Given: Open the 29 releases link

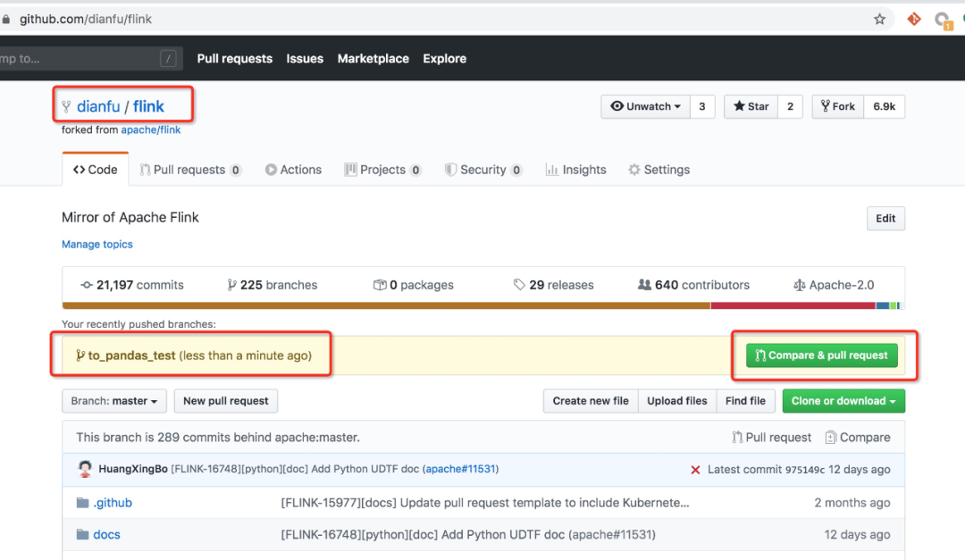Looking at the screenshot, I should click(553, 285).
